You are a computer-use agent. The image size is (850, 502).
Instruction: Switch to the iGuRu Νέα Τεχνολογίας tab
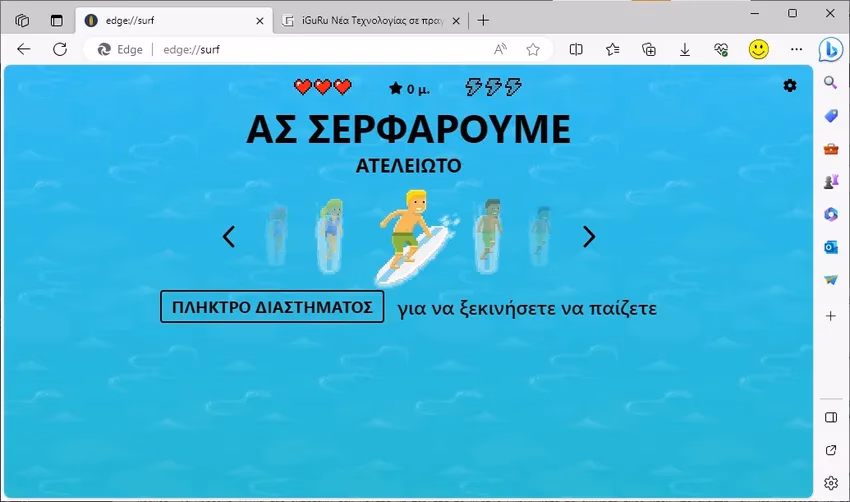click(372, 21)
